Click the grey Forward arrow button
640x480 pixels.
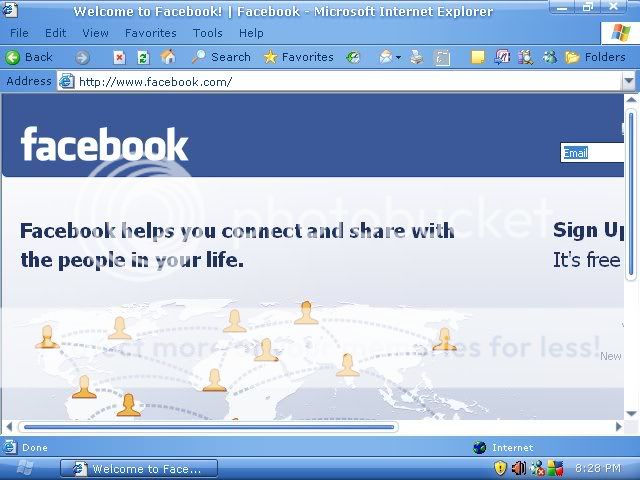coord(82,58)
